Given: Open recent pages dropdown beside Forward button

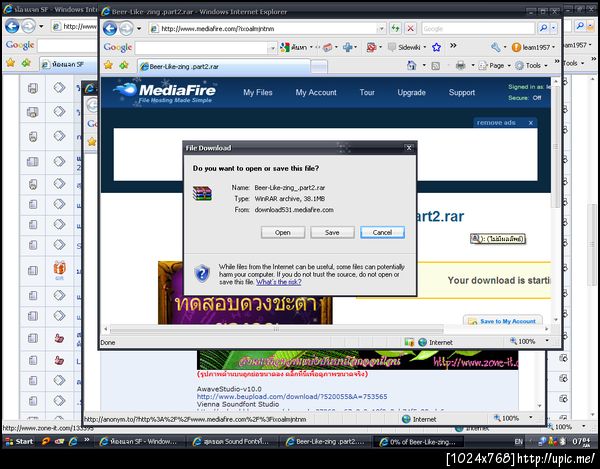Looking at the screenshot, I should [139, 28].
